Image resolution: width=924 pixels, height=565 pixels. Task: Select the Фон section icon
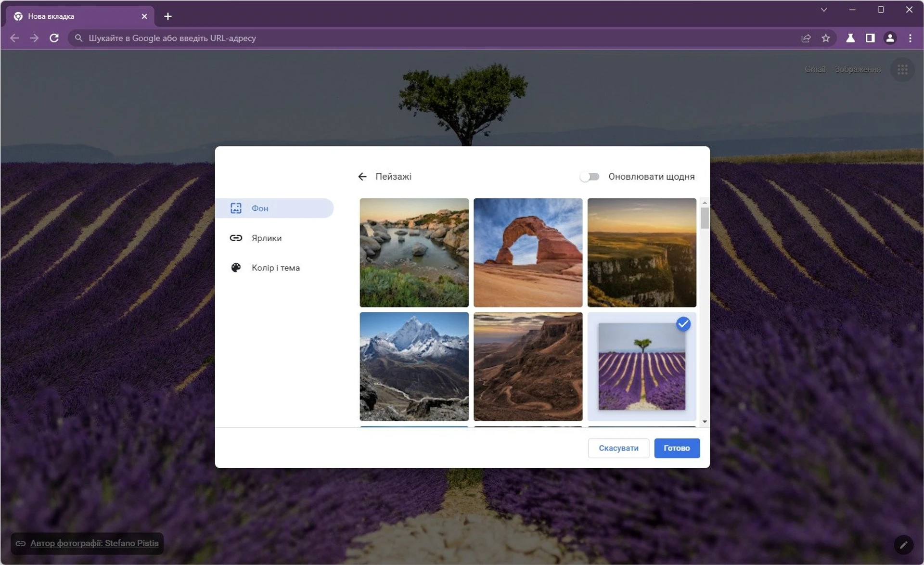point(236,208)
